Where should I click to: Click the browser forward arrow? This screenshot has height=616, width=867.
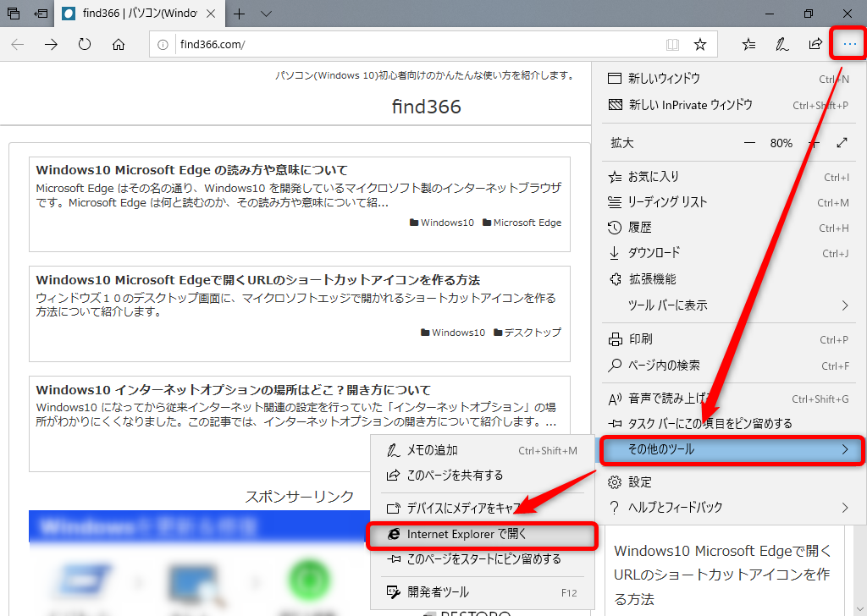click(51, 44)
